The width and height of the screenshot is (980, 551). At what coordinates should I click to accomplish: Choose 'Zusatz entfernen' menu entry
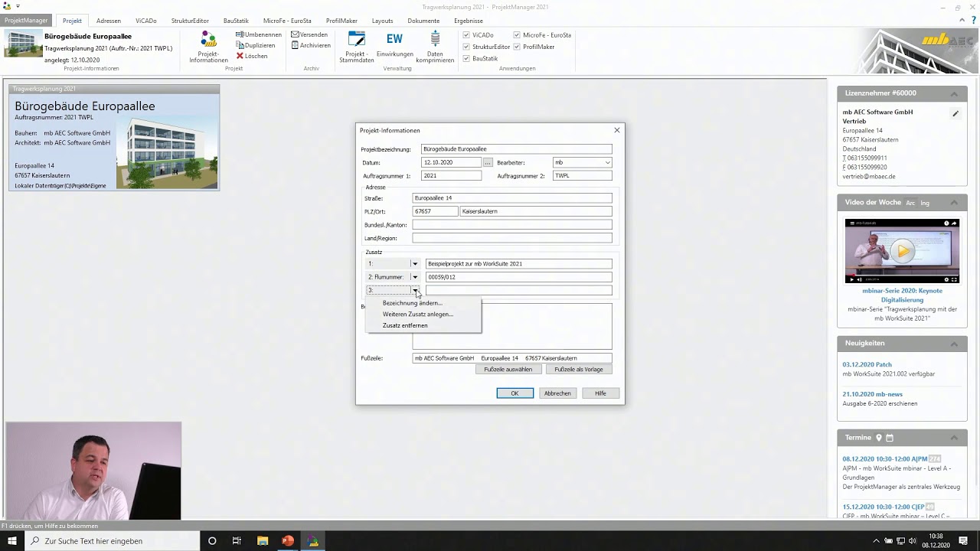pyautogui.click(x=423, y=325)
